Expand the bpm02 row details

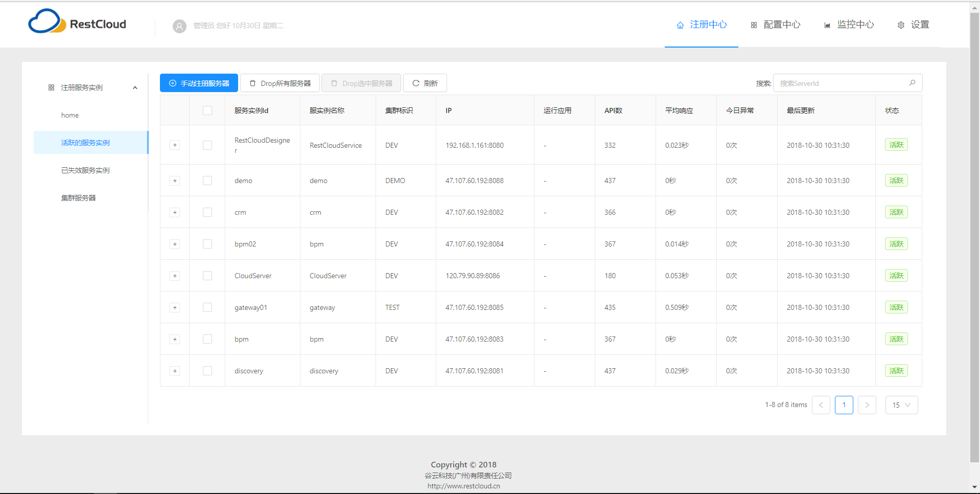click(x=175, y=244)
